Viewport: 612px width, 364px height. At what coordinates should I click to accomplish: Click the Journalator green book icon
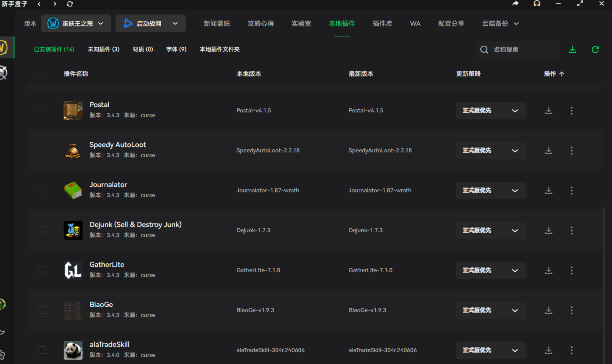point(73,191)
